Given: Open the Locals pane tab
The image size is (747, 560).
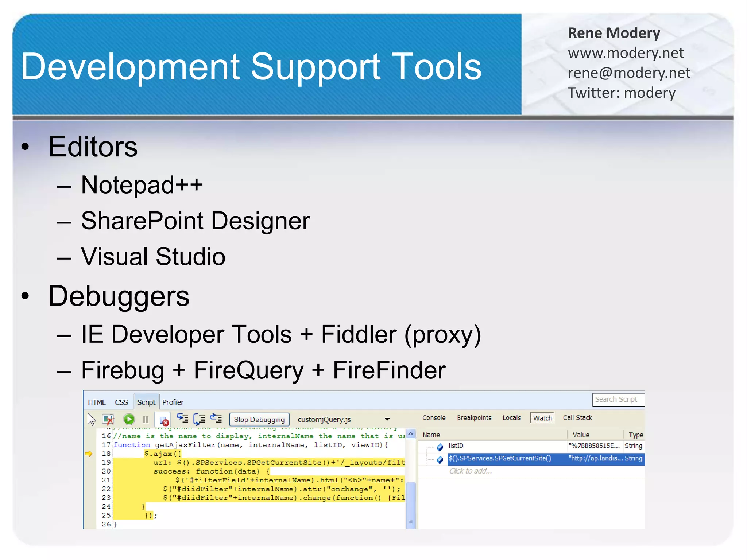Looking at the screenshot, I should coord(512,418).
